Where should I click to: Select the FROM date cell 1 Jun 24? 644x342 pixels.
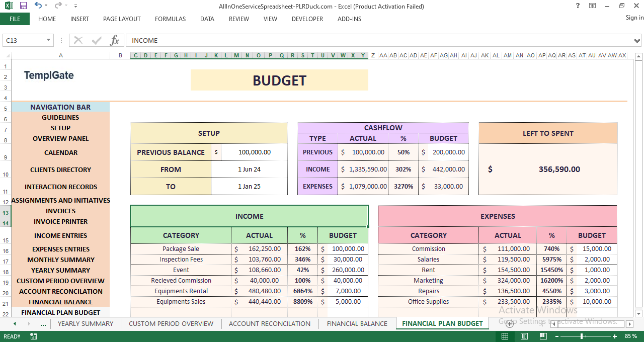tap(249, 169)
